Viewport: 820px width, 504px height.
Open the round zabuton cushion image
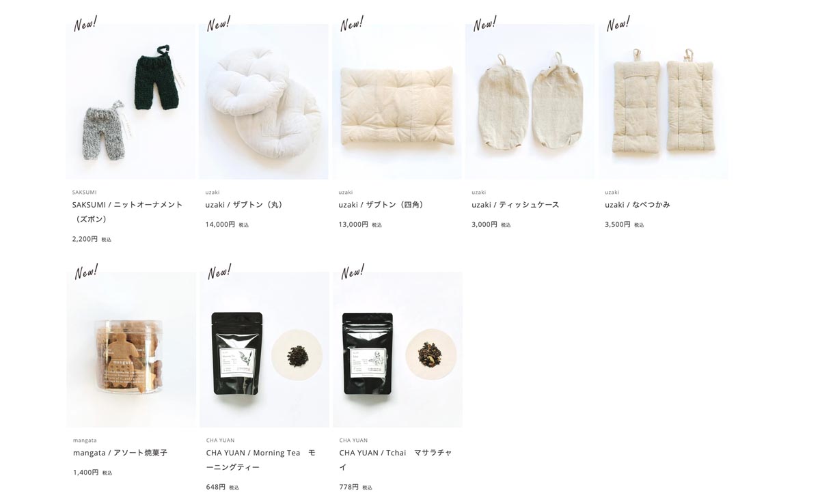pos(264,102)
